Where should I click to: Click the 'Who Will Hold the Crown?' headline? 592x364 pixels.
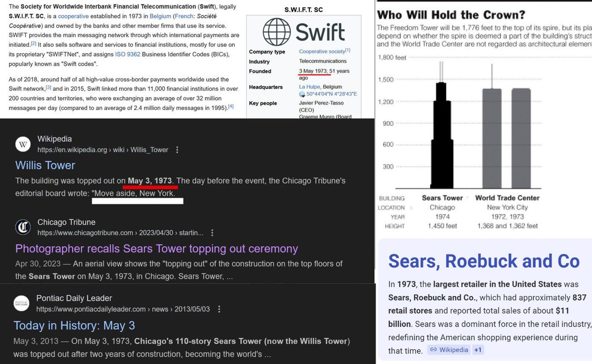tap(451, 14)
